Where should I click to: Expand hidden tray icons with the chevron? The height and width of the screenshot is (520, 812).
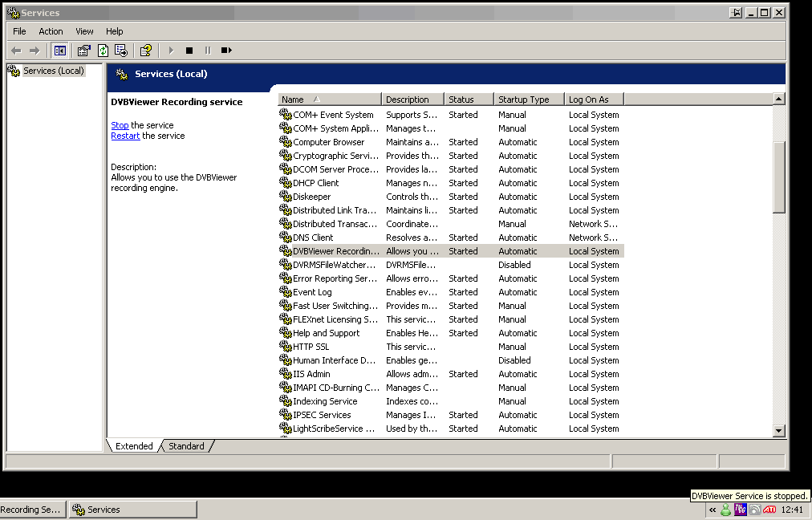[712, 510]
